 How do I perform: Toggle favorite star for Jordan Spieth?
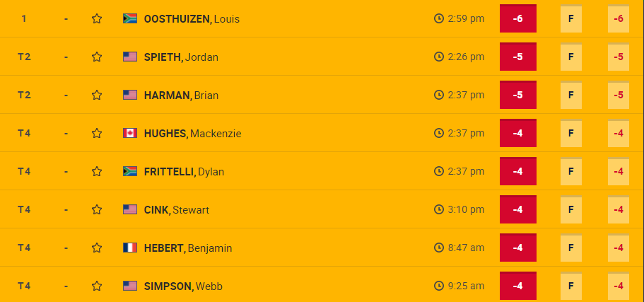click(x=97, y=57)
